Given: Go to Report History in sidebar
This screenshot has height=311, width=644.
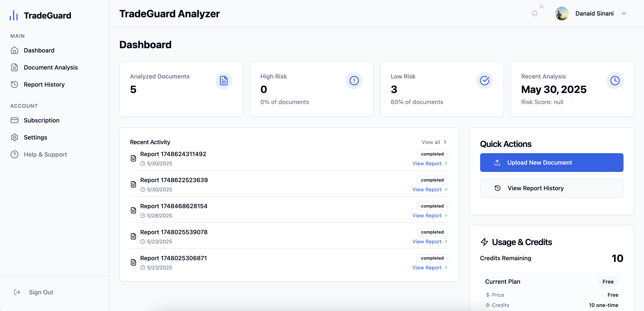Looking at the screenshot, I should tap(44, 84).
